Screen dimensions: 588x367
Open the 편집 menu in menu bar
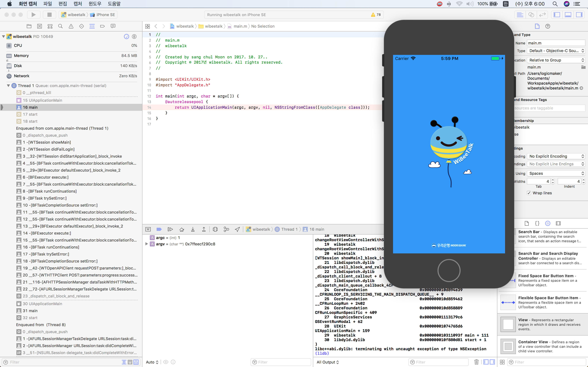pyautogui.click(x=63, y=4)
